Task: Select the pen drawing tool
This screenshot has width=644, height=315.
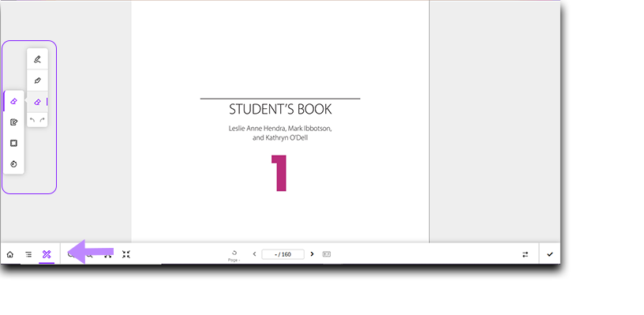Action: point(37,59)
